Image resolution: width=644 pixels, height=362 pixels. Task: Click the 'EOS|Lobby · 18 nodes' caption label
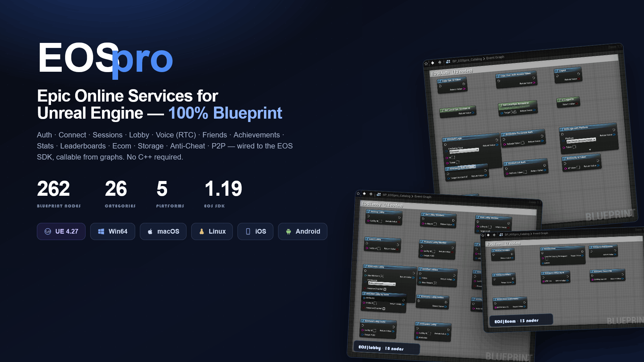pos(386,348)
